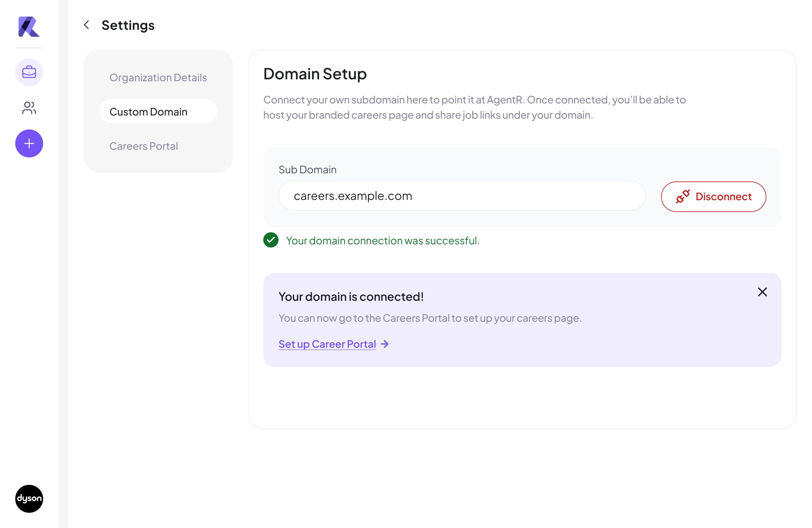Open the jobs briefcase sidebar icon
This screenshot has height=528, width=812.
pos(29,72)
